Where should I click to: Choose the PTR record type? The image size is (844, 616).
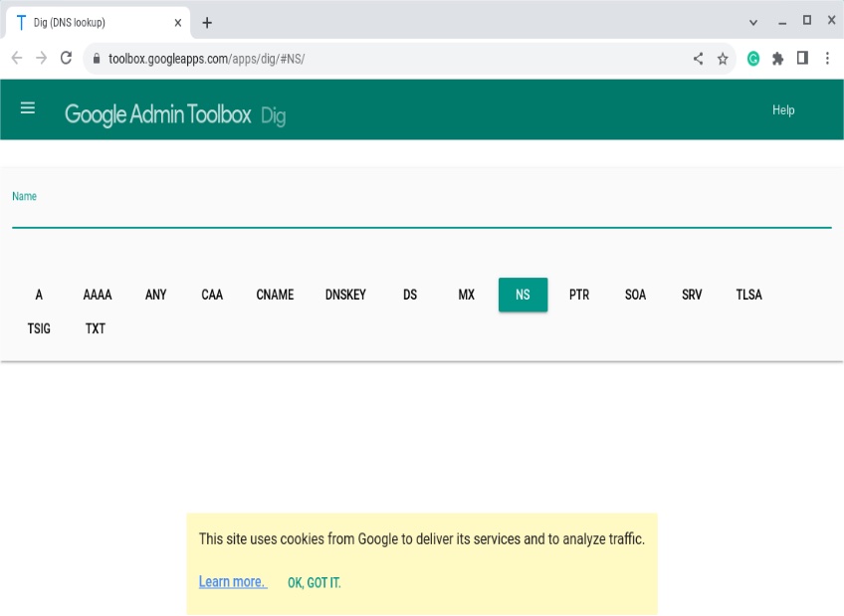579,295
